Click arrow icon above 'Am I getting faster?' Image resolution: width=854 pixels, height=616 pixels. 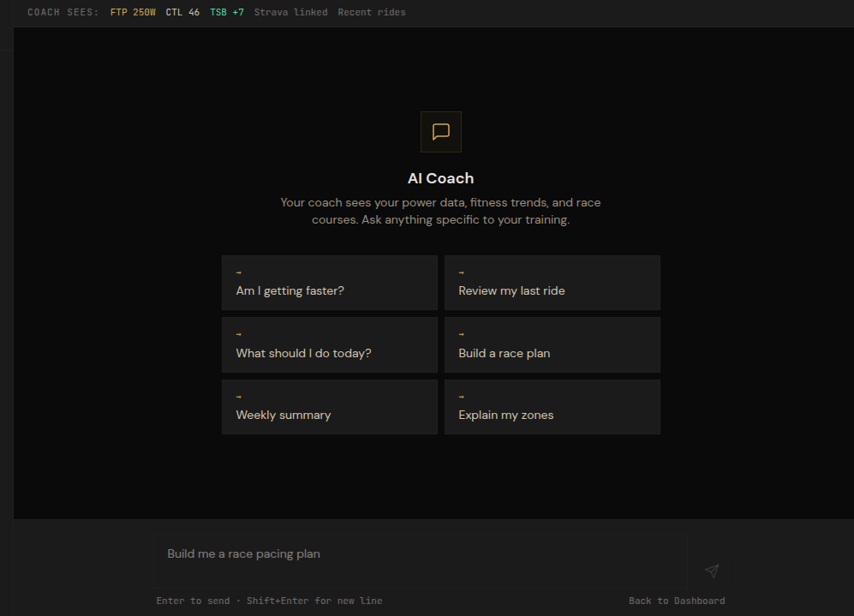click(239, 273)
